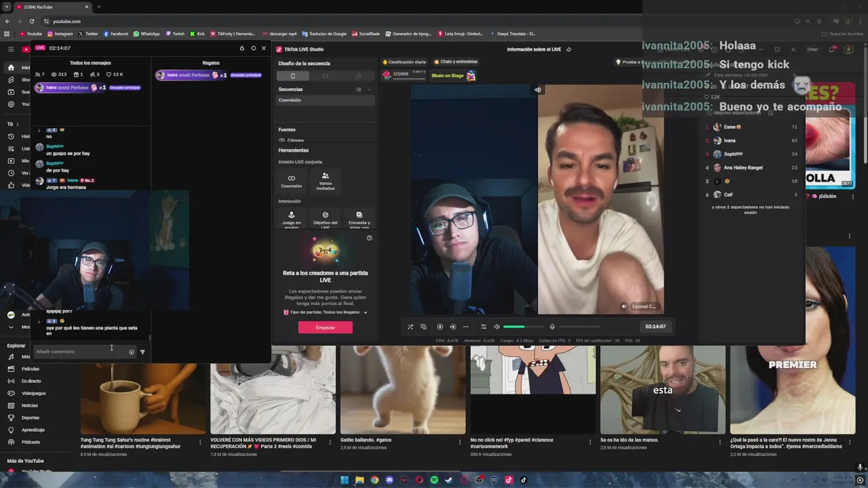
Task: Open the audio mixer sliders icon
Action: pos(484,327)
